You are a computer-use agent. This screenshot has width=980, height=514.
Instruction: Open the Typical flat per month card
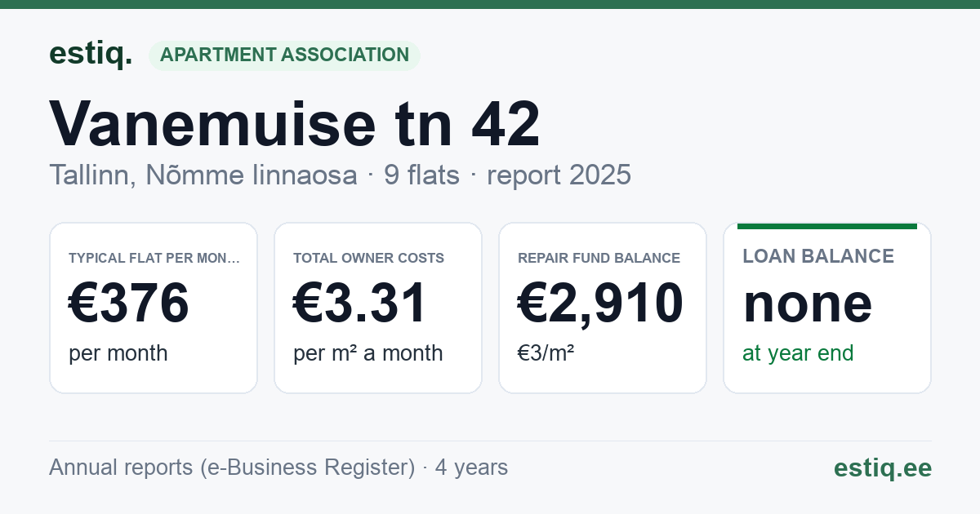[154, 308]
